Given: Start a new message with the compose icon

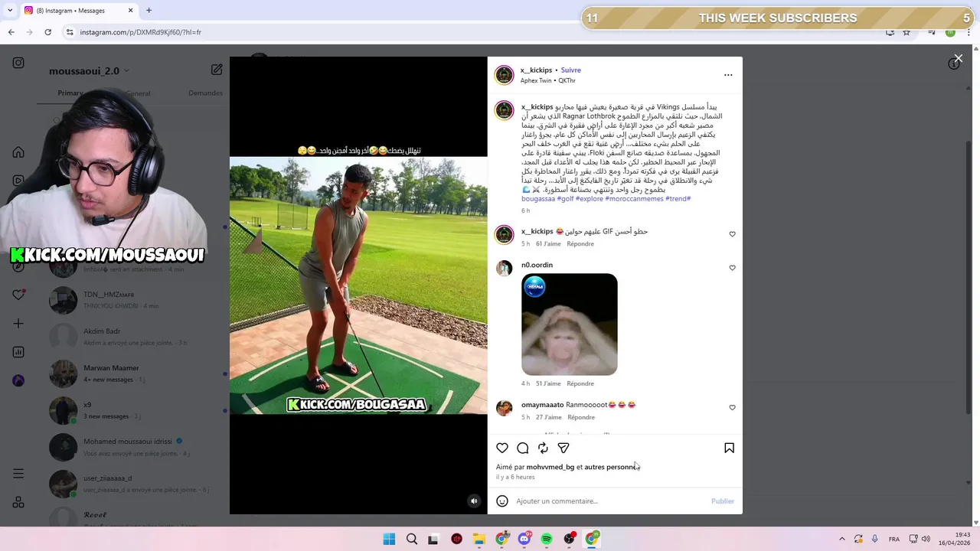Looking at the screenshot, I should click(217, 70).
